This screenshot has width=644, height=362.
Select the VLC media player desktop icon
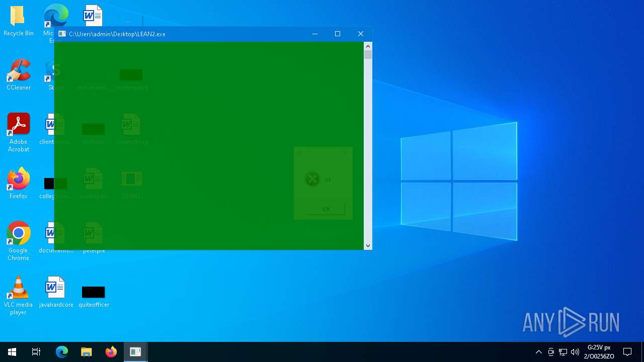[x=18, y=296]
